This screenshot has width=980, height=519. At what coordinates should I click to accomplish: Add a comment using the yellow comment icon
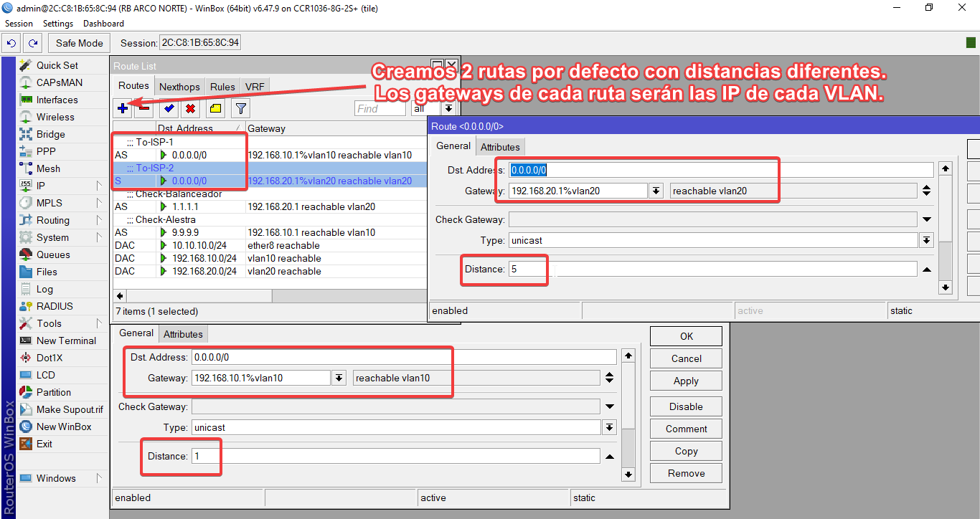[x=215, y=108]
